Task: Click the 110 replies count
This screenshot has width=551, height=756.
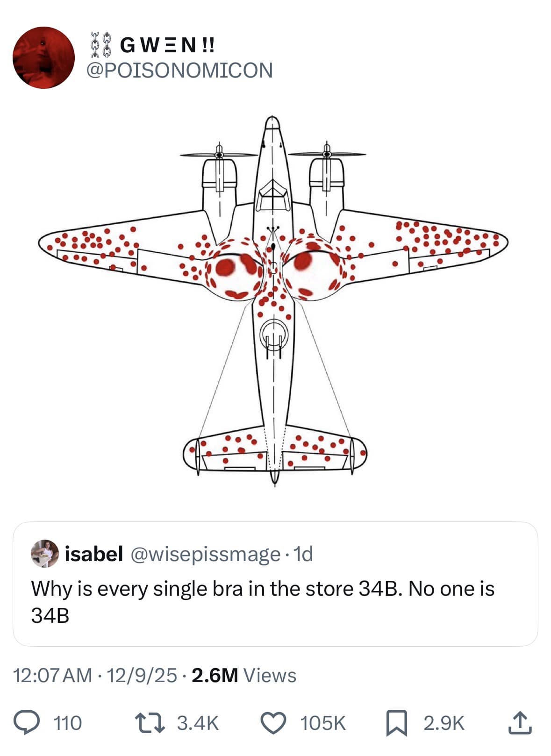Action: click(68, 723)
